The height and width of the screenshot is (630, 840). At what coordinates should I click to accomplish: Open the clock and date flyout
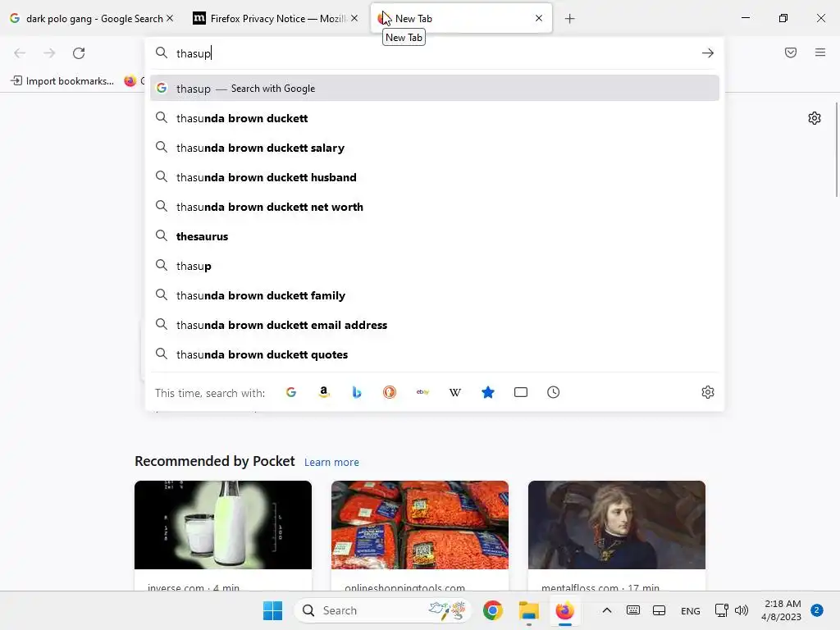782,610
